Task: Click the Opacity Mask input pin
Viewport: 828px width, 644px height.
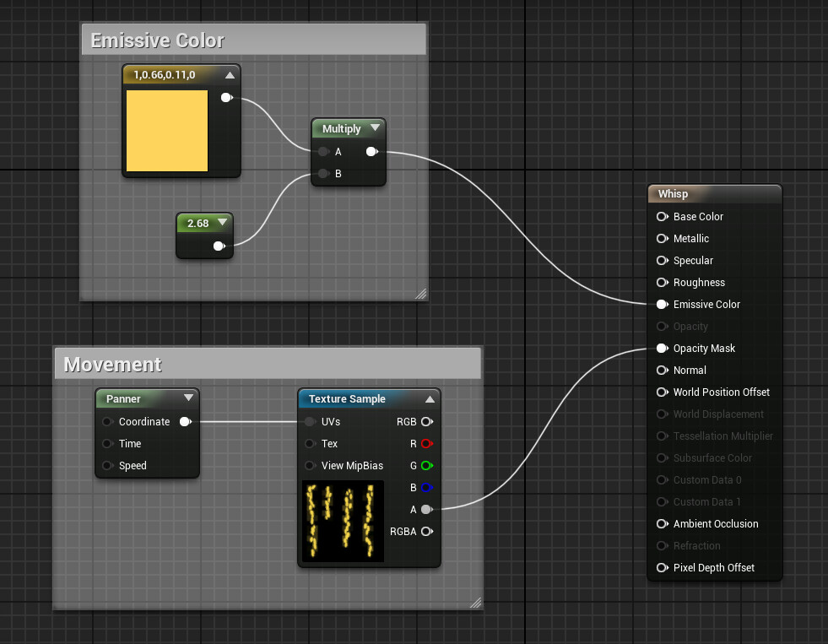Action: pos(663,349)
